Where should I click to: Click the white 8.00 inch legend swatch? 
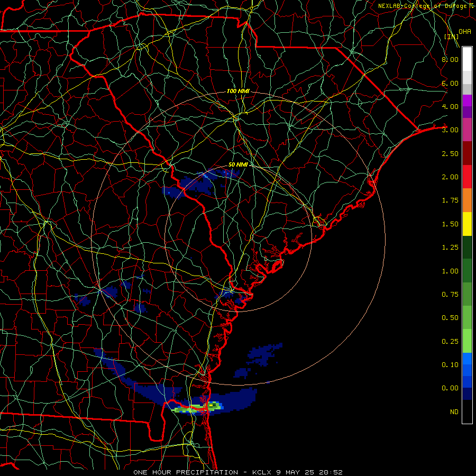pyautogui.click(x=467, y=59)
